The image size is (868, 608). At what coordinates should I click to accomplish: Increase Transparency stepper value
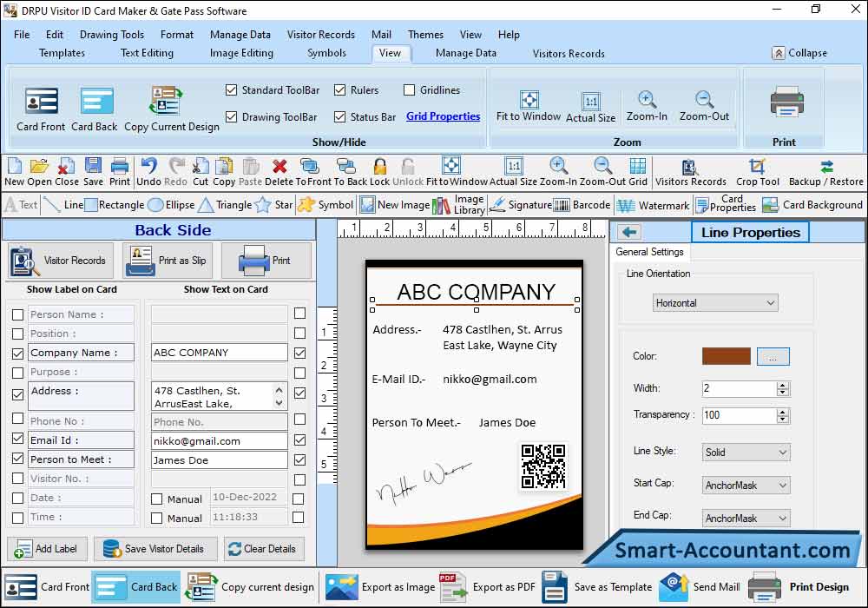pos(783,412)
